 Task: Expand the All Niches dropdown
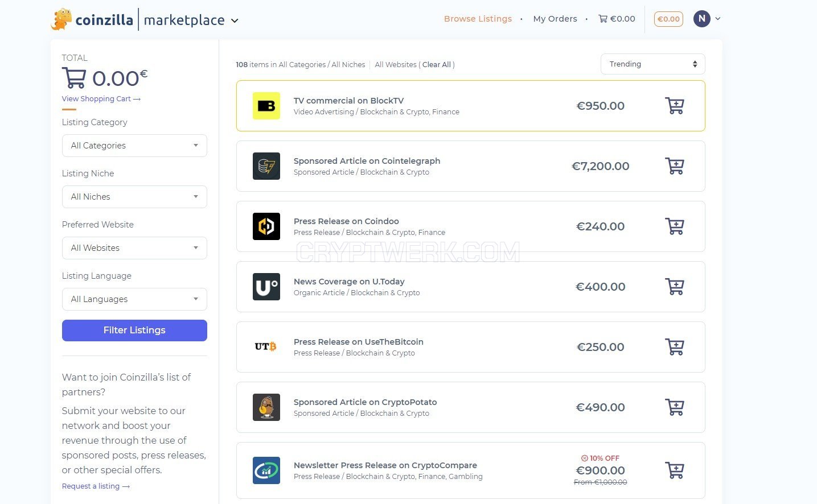point(134,197)
